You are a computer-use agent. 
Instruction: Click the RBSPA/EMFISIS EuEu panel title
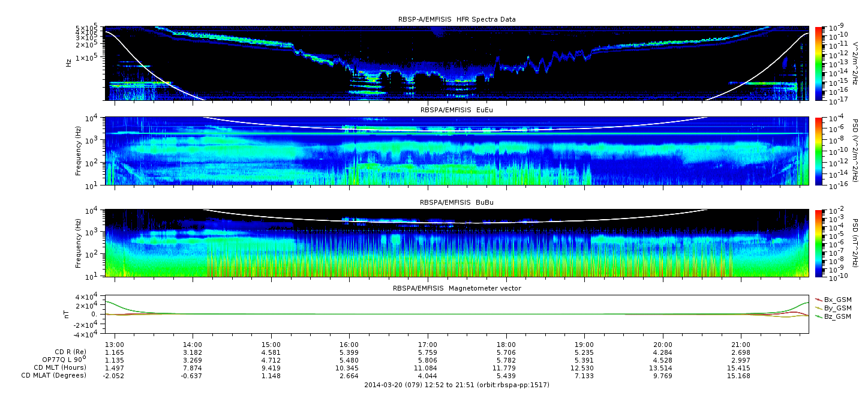pyautogui.click(x=456, y=110)
